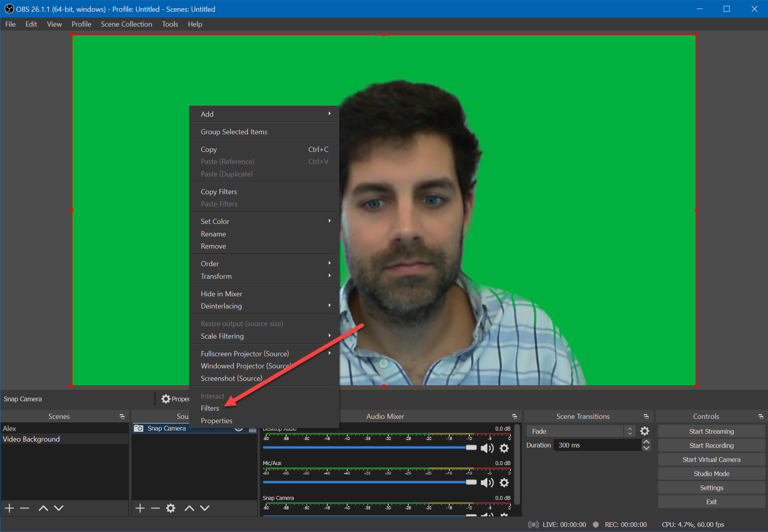The image size is (768, 532).
Task: Open source properties with the gear icon
Action: tap(170, 508)
